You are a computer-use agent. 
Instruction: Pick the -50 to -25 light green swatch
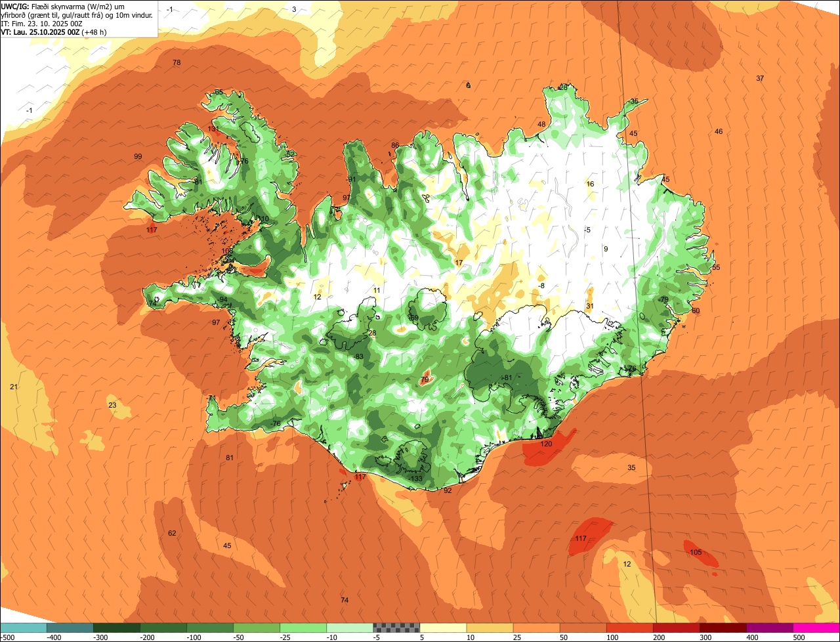point(257,628)
